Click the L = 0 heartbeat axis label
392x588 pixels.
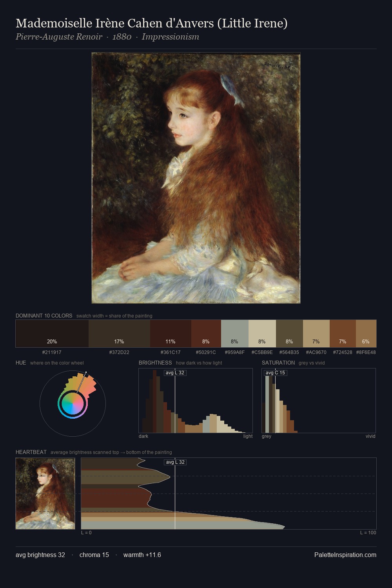(x=86, y=533)
